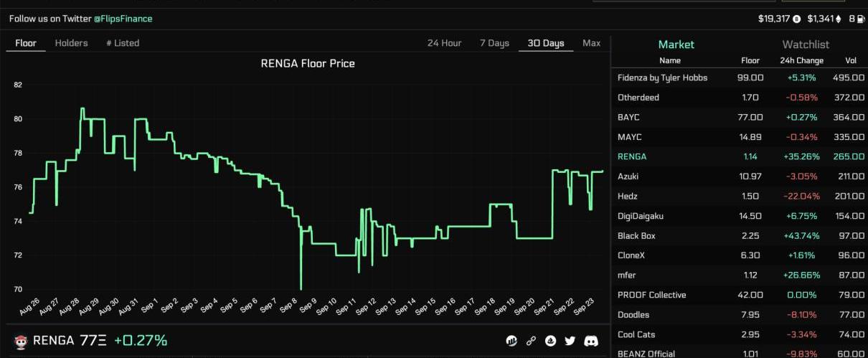This screenshot has height=358, width=868.
Task: Click the gas pump icon
Action: [860, 19]
